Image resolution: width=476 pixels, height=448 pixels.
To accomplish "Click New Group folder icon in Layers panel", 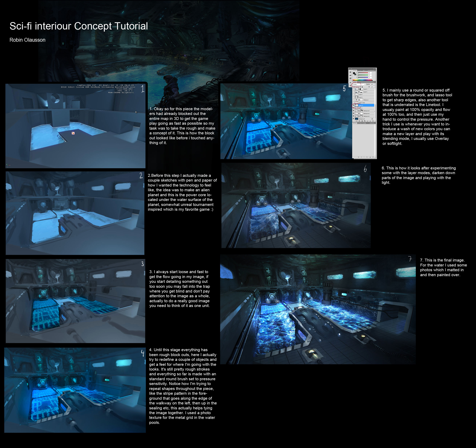I will 367,121.
